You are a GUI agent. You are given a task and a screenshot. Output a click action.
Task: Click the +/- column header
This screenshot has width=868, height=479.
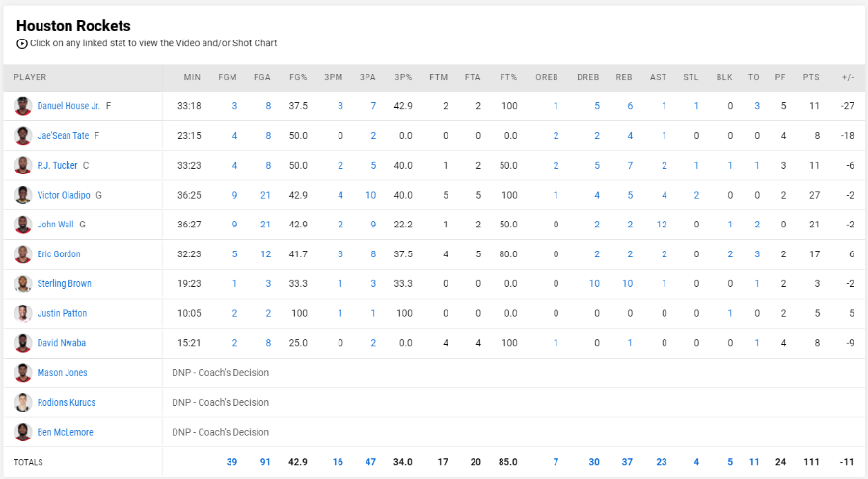(848, 77)
